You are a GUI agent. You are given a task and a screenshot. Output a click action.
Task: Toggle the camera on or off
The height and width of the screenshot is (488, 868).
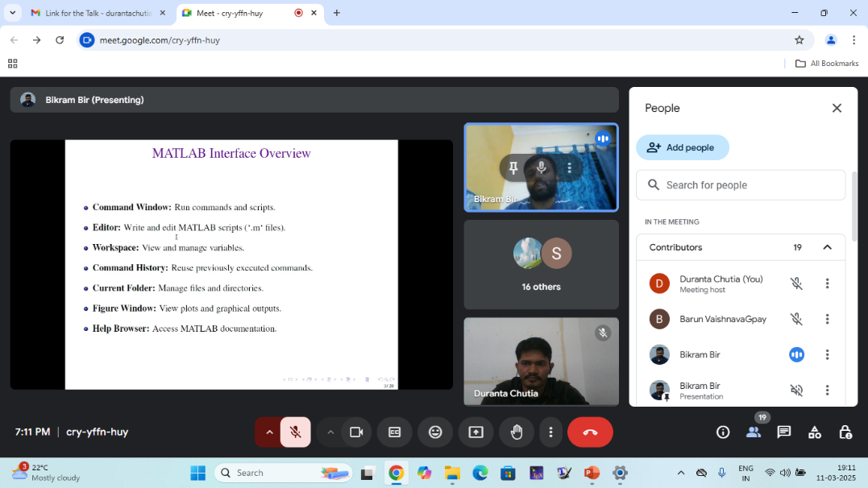click(x=356, y=432)
